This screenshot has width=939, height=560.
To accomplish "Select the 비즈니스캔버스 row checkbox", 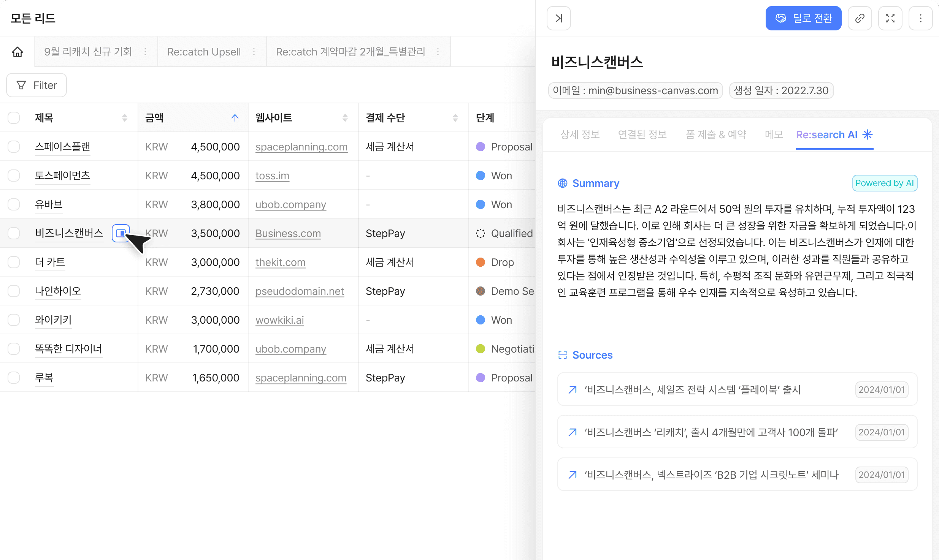I will 14,233.
